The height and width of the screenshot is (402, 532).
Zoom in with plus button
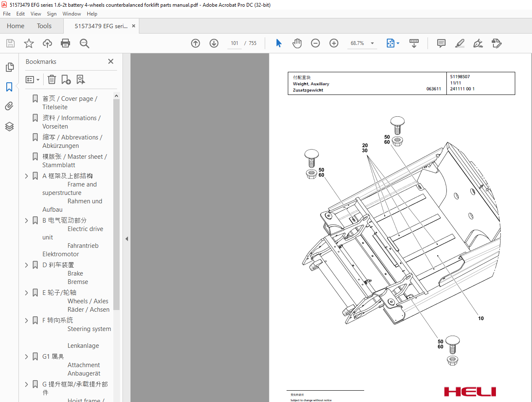[334, 43]
